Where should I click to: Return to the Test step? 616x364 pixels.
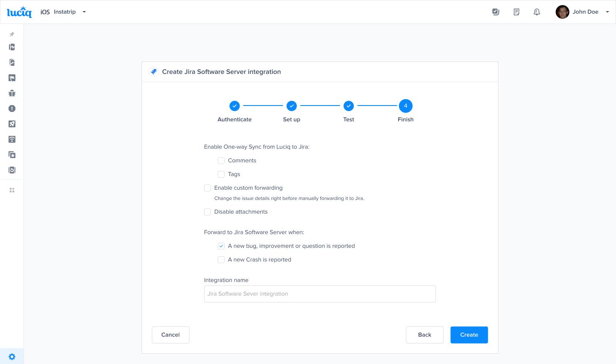pyautogui.click(x=349, y=106)
